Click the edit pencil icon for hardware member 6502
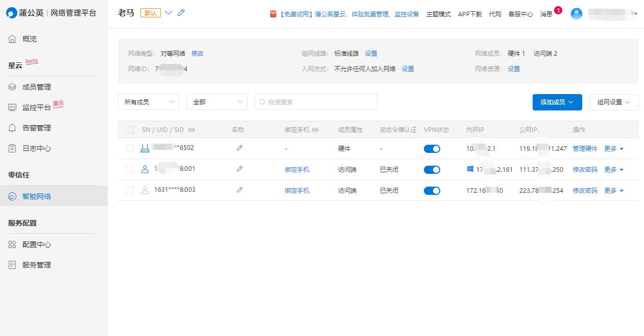644x336 pixels. click(x=239, y=148)
